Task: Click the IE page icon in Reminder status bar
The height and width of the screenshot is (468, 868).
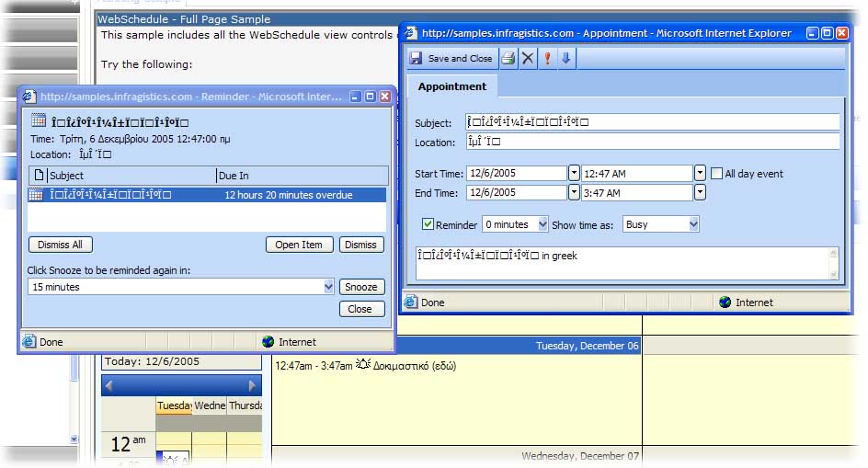Action: click(x=29, y=342)
